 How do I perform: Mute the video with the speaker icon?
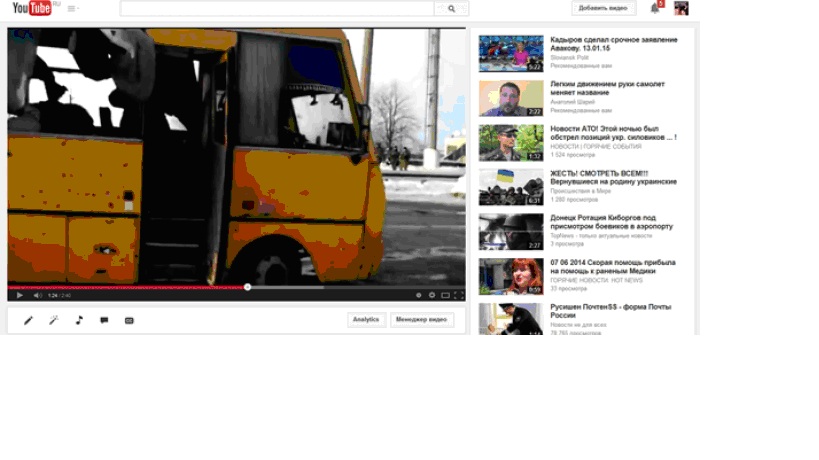(x=37, y=295)
